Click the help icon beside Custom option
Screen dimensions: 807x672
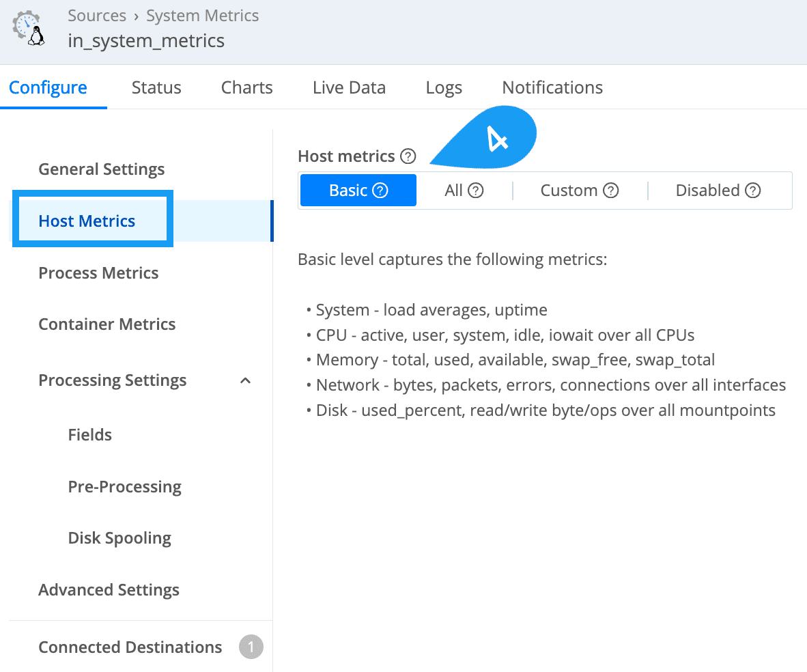click(x=611, y=191)
